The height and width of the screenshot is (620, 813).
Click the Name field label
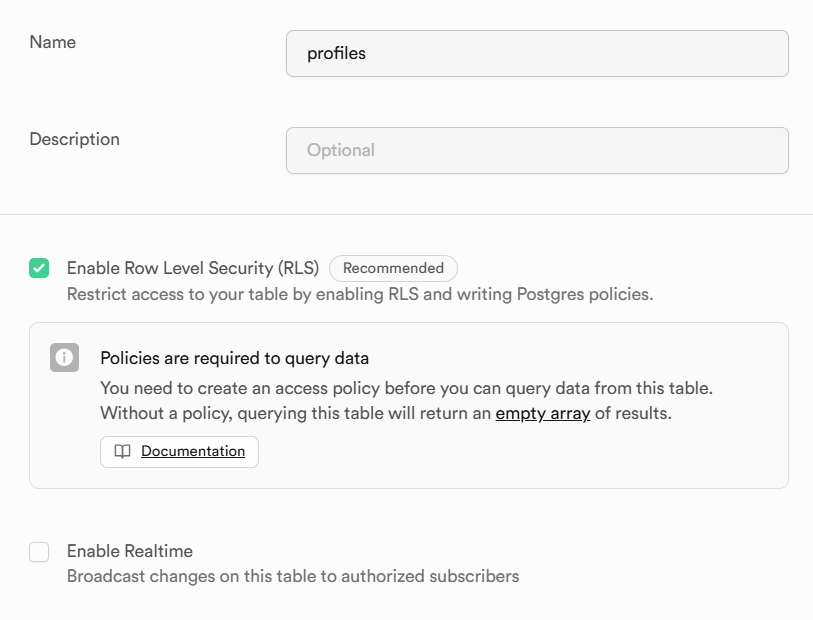52,42
